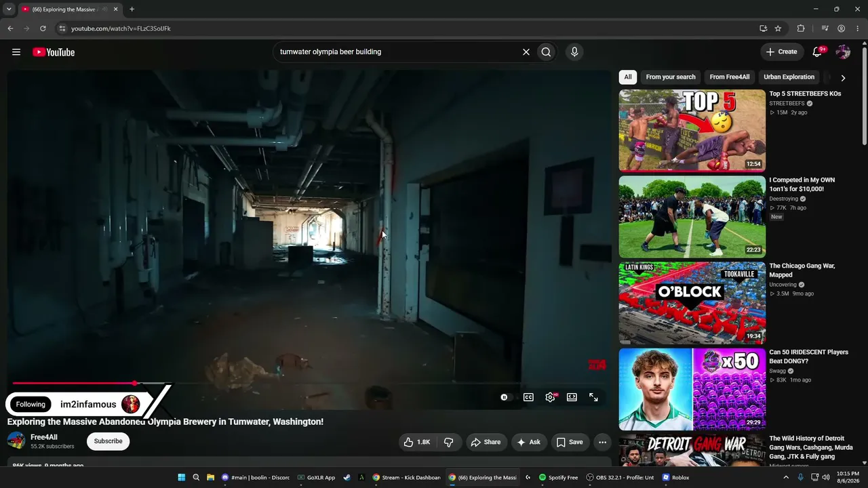This screenshot has height=488, width=868.
Task: Show more filter chips with the arrow
Action: pos(843,78)
